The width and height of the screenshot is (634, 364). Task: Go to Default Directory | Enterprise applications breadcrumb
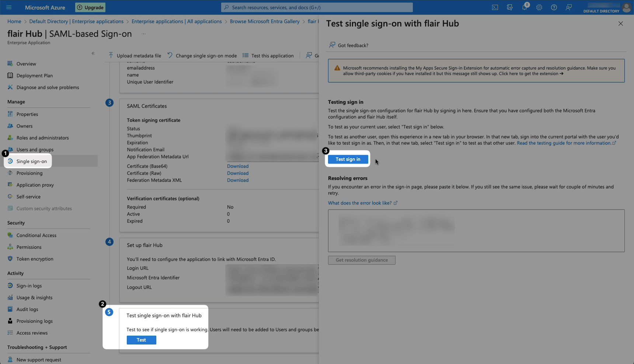76,21
